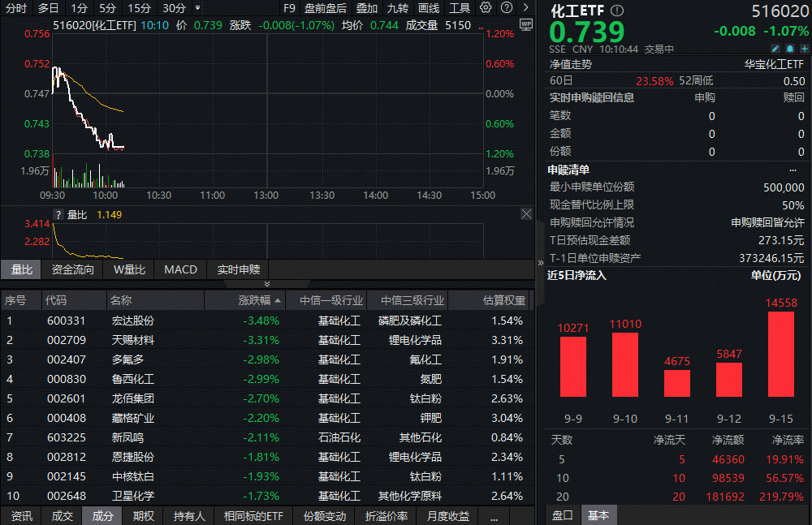This screenshot has width=812, height=525.
Task: Toggle sort order on the 涨跌幅 column
Action: tap(254, 299)
